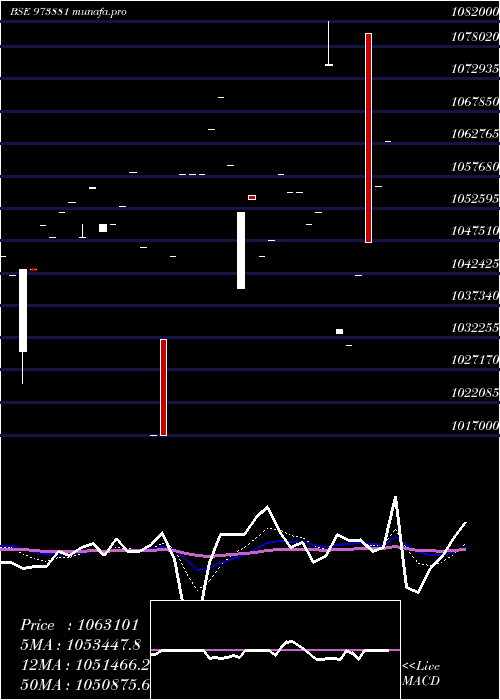Click the 1027170 price axis label
This screenshot has width=500, height=700.
[x=476, y=360]
